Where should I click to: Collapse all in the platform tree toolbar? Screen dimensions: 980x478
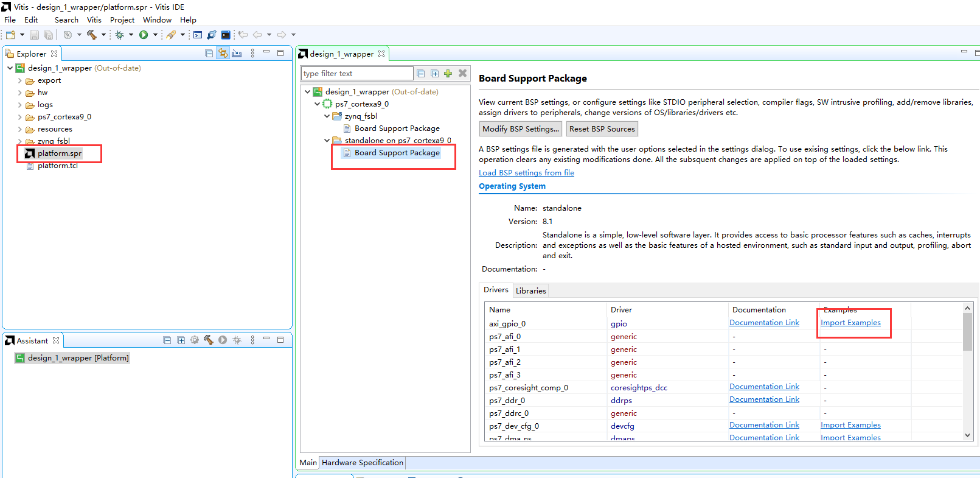[421, 74]
